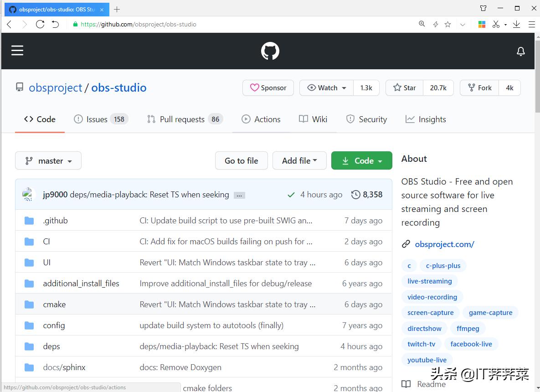The height and width of the screenshot is (392, 540).
Task: Open the hamburger navigation menu
Action: 17,51
